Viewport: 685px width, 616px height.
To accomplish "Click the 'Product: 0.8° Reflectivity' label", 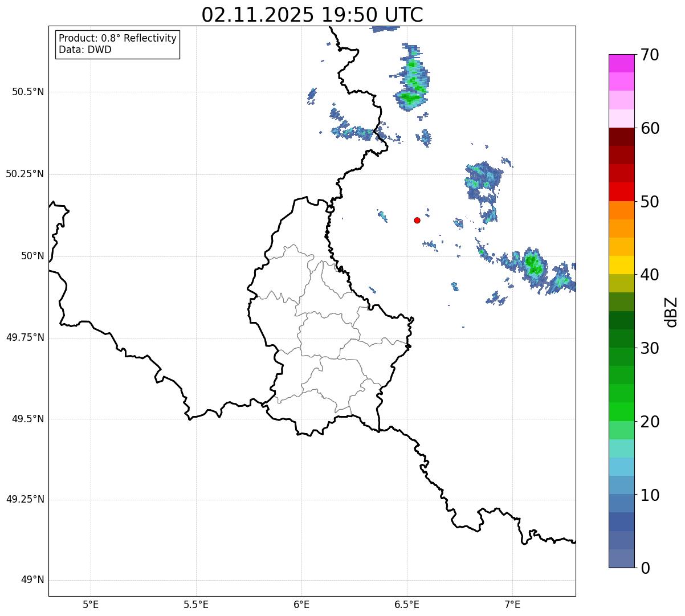I will (118, 38).
